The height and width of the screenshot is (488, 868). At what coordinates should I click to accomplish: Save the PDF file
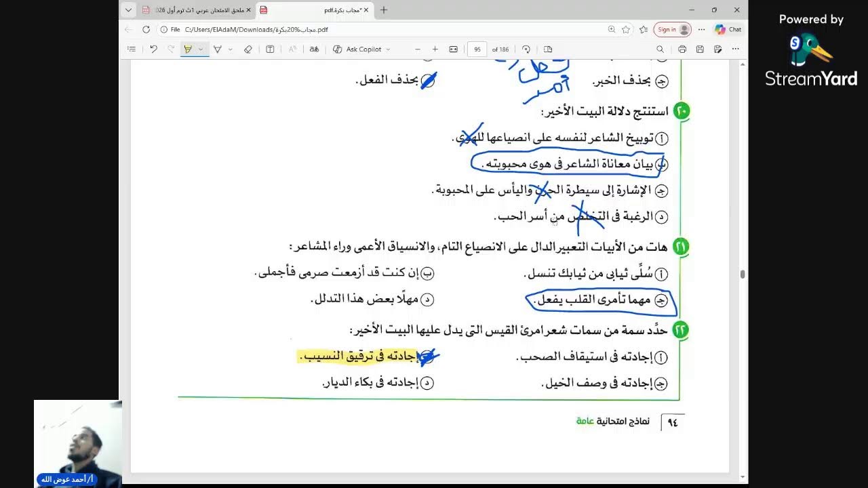700,49
